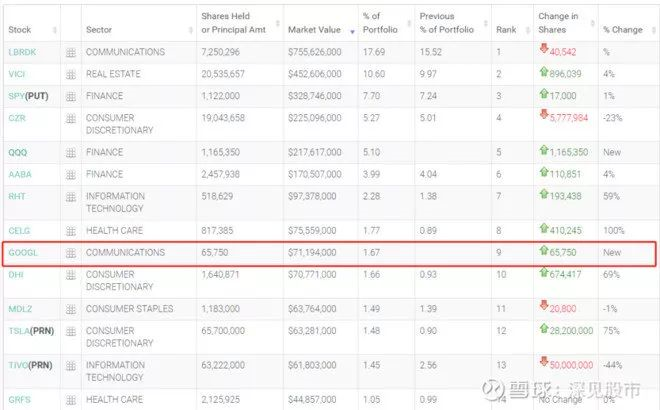Sort by Previous % of Portfolio column
660x410 pixels.
point(485,23)
